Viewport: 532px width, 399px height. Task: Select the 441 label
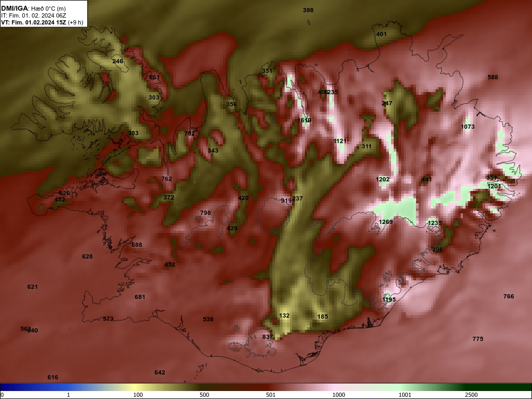tap(427, 179)
